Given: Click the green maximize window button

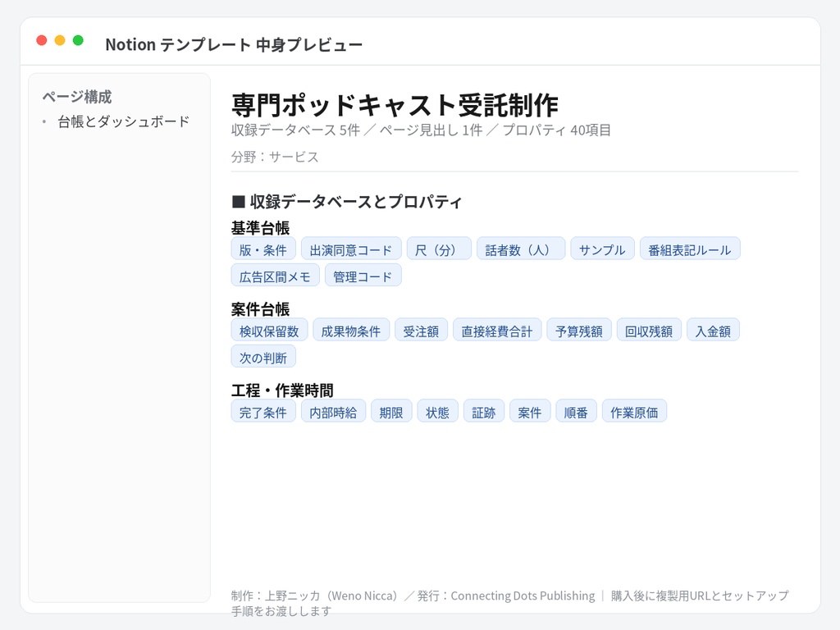Looking at the screenshot, I should click(78, 40).
